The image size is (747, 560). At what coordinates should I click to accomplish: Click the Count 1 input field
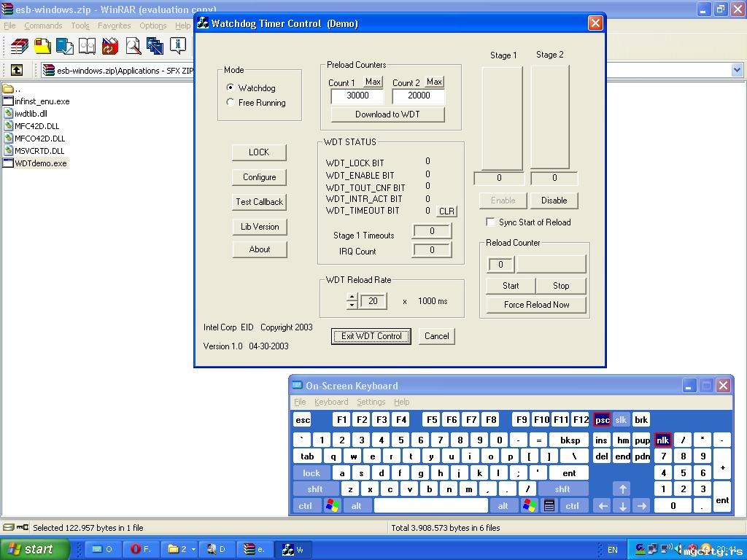click(x=357, y=96)
